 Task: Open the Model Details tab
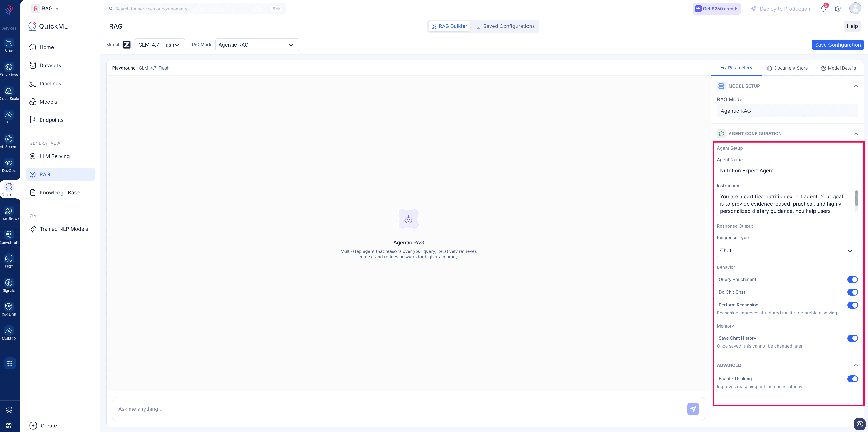pyautogui.click(x=838, y=68)
